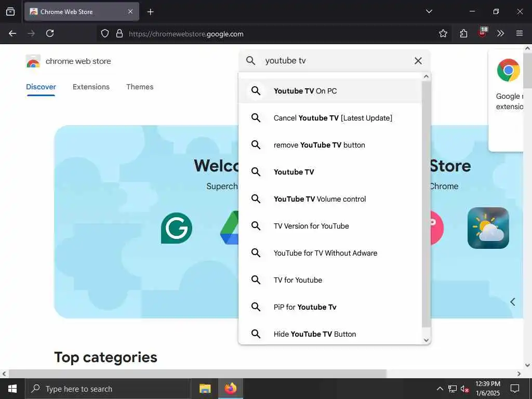Viewport: 532px width, 399px height.
Task: Click the Google Chrome logo promo card
Action: (x=508, y=71)
